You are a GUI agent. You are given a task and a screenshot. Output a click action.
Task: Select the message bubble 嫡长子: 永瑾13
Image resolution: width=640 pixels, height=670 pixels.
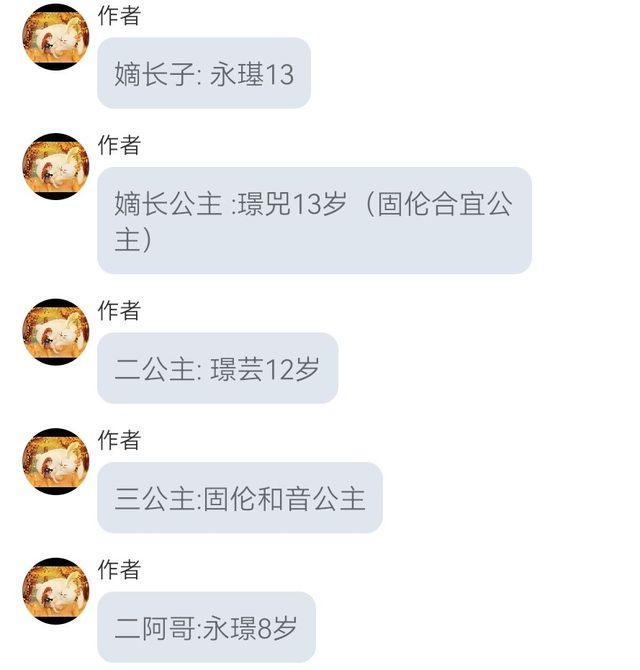[x=204, y=73]
